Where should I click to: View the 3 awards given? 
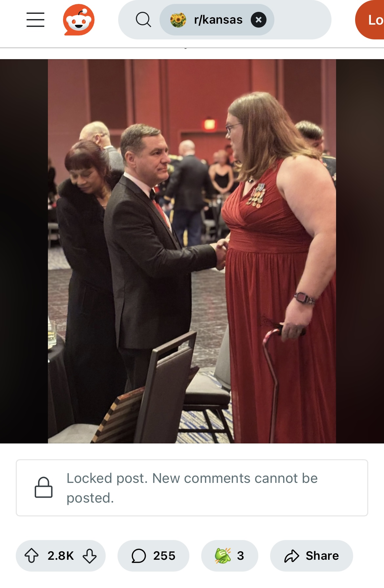[229, 556]
